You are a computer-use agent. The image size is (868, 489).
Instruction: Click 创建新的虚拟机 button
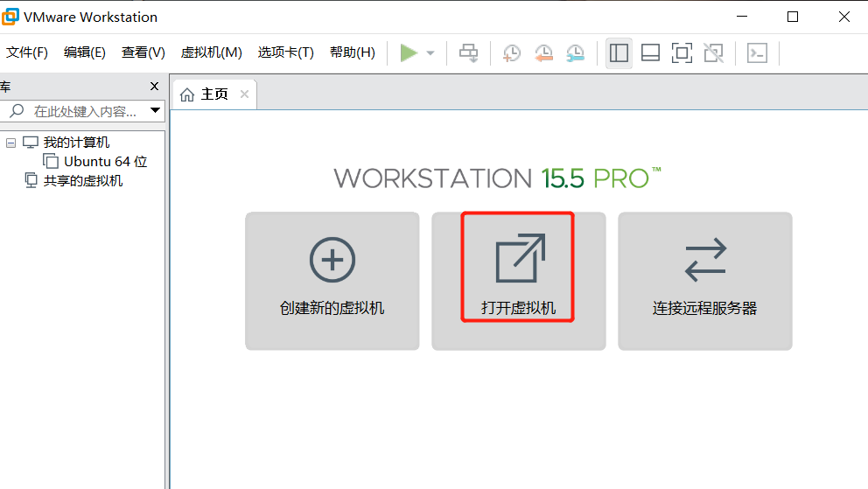pos(332,281)
